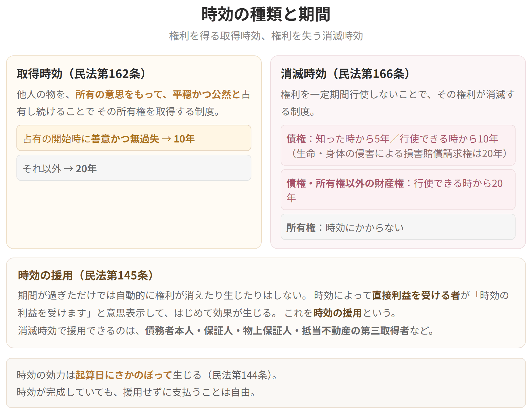The image size is (532, 414).
Task: Select the heading 時効の援用（民法第145条）
Action: pos(86,275)
